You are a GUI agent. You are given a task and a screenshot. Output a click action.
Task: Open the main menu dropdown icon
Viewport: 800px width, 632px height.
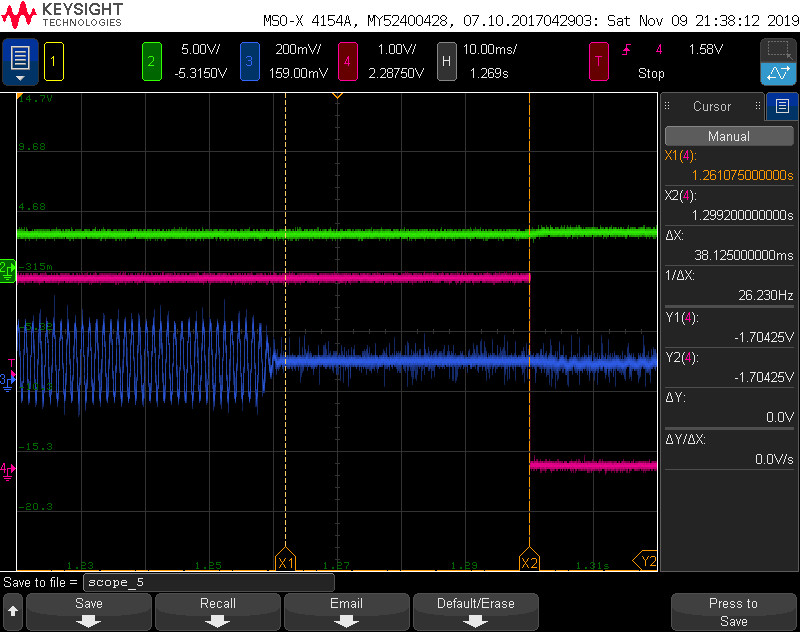point(20,62)
